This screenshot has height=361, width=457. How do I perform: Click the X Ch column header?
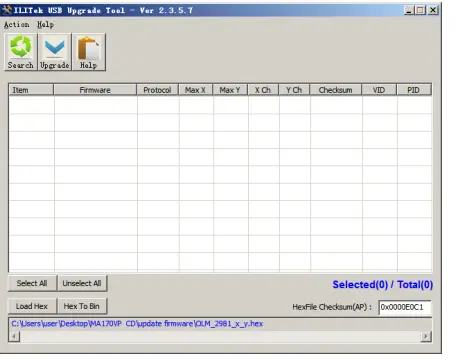pos(263,90)
